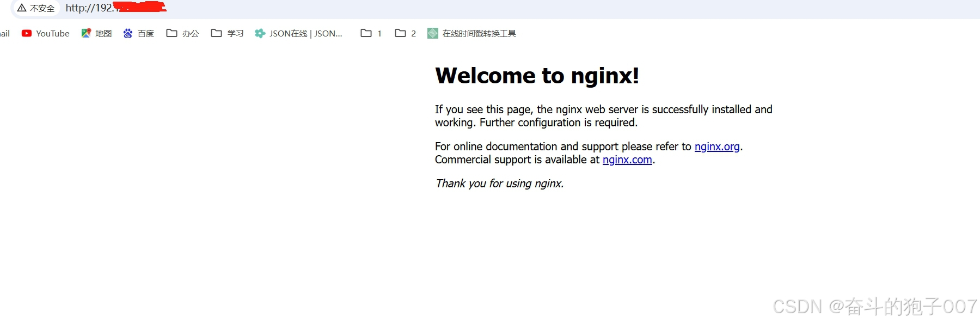Open the 办公 bookmarks folder
The image size is (980, 324).
[x=183, y=33]
